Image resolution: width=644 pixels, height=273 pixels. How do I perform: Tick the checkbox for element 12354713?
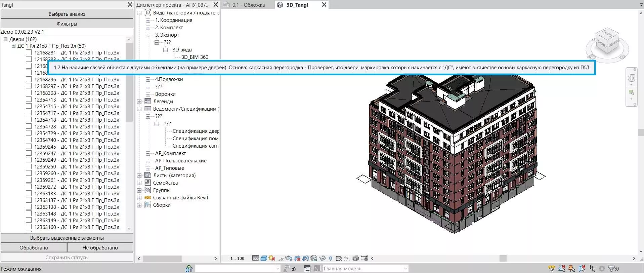click(x=29, y=100)
